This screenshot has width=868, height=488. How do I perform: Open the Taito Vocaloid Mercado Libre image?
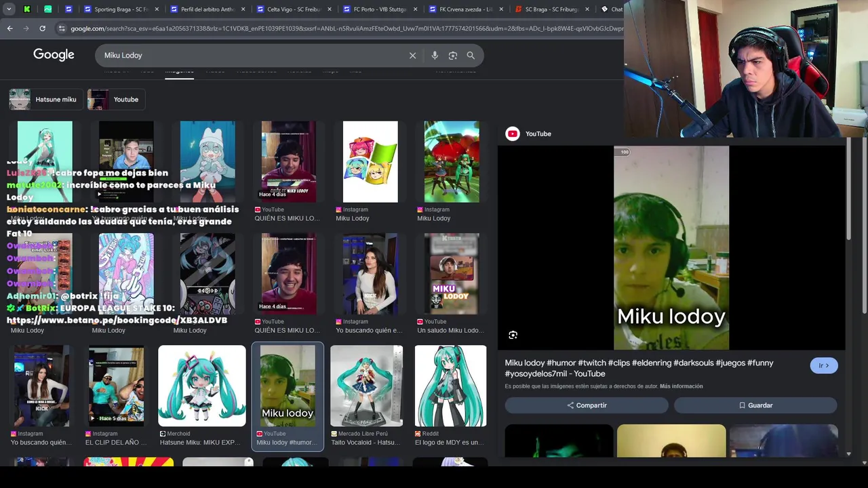(366, 386)
